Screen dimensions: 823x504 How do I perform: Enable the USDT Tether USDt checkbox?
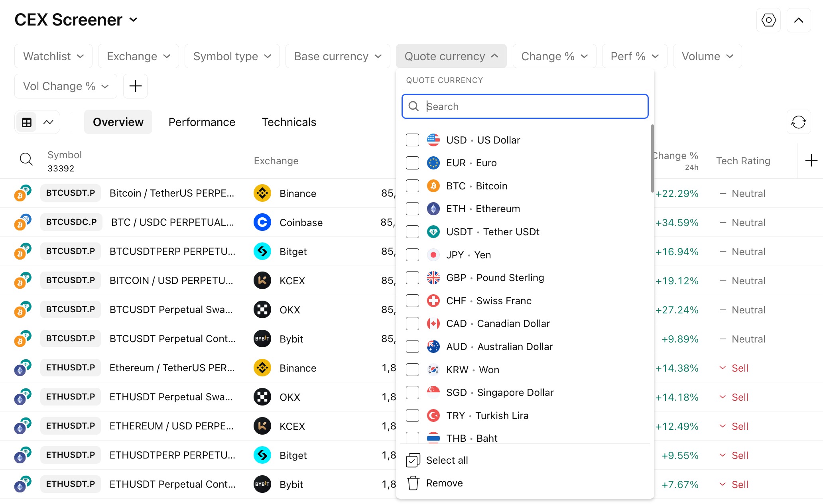tap(412, 232)
